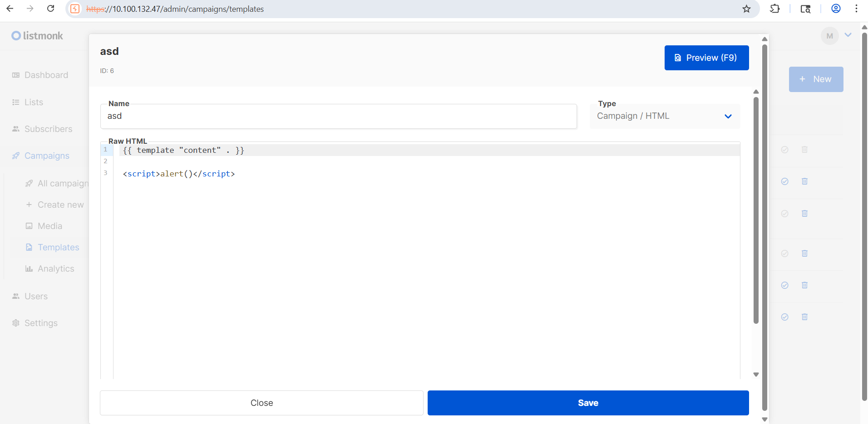Click the Preview (F9) button

point(706,58)
